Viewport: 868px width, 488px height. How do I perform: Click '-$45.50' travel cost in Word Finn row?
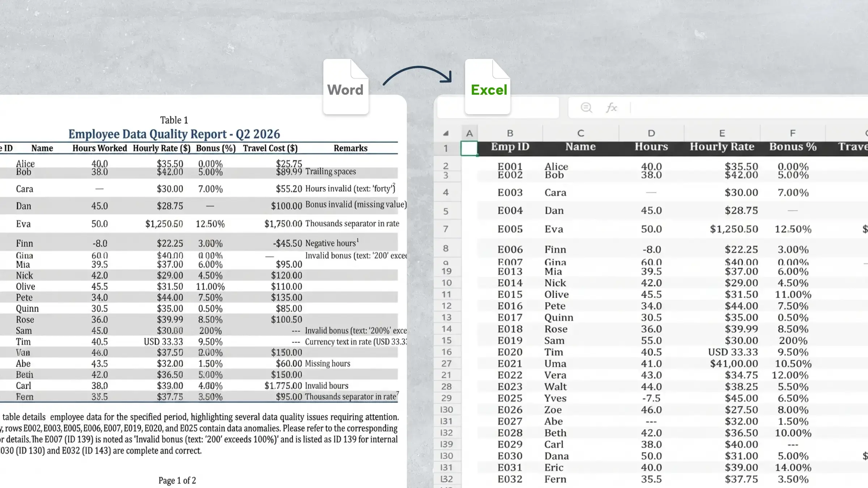click(288, 243)
